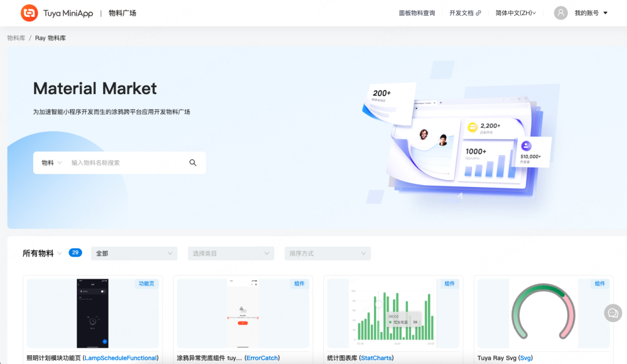Viewport: 627px width, 364px height.
Task: Open the chat support floating icon
Action: coord(612,313)
